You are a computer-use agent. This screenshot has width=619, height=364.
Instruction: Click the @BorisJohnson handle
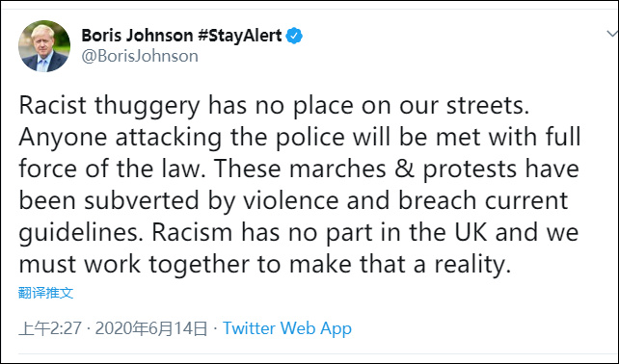click(x=140, y=56)
